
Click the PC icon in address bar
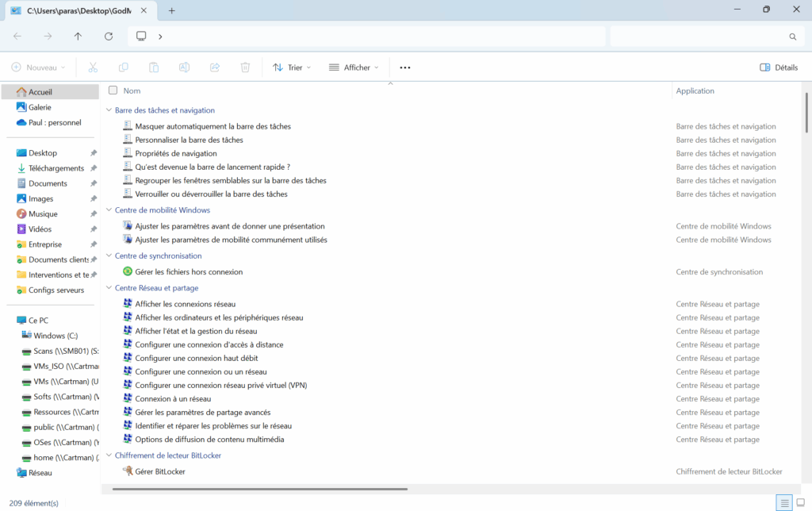pyautogui.click(x=141, y=36)
